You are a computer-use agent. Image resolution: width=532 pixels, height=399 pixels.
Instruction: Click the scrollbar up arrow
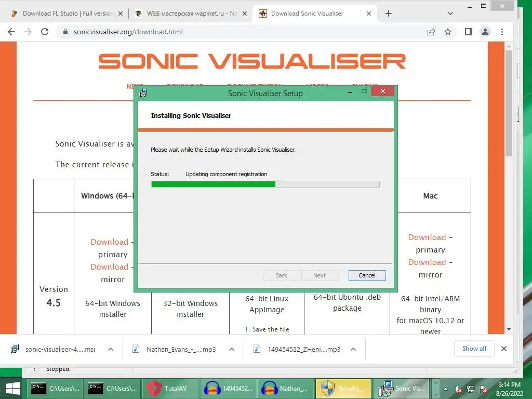(x=509, y=46)
